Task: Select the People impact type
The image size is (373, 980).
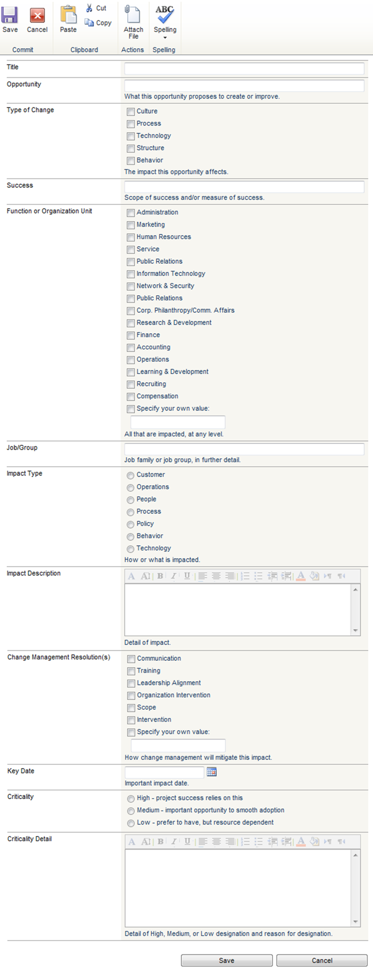Action: (x=130, y=500)
